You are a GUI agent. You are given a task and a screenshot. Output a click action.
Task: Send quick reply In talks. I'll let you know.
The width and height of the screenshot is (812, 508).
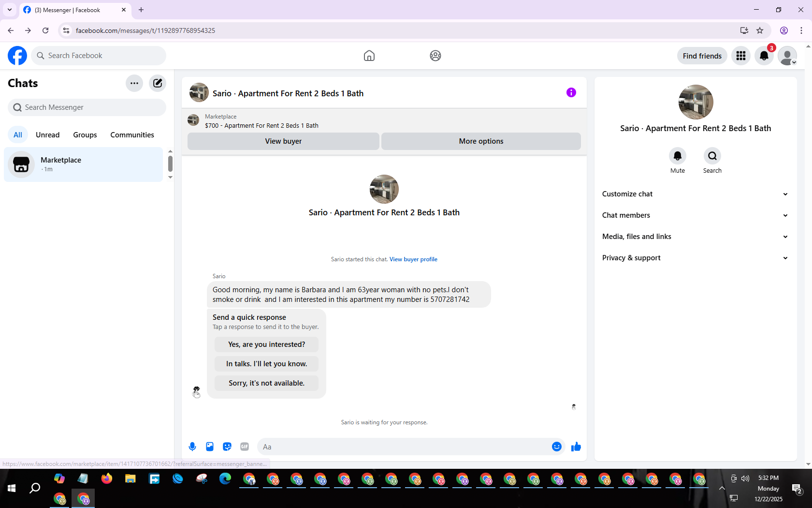[266, 364]
